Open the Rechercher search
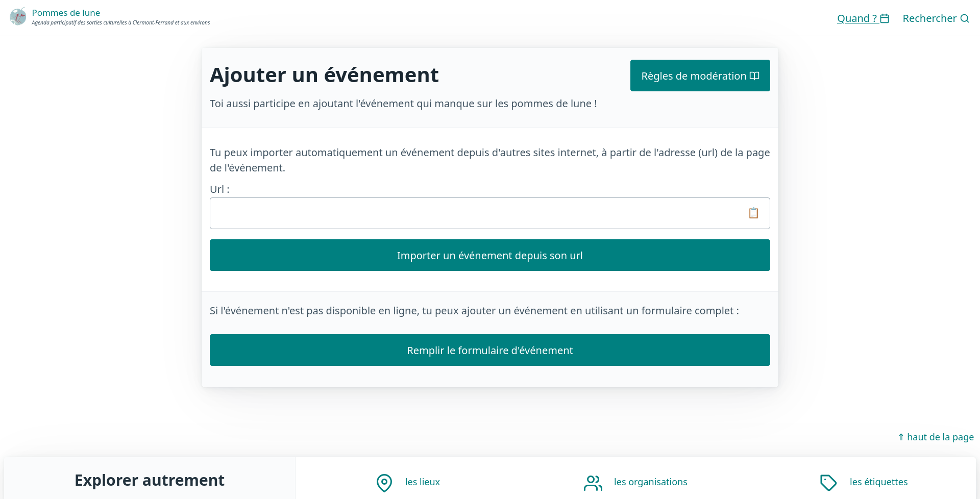The width and height of the screenshot is (980, 499). click(x=930, y=18)
